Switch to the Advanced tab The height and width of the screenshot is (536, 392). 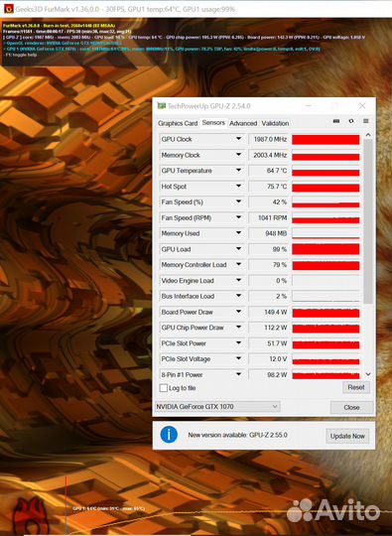[x=243, y=123]
